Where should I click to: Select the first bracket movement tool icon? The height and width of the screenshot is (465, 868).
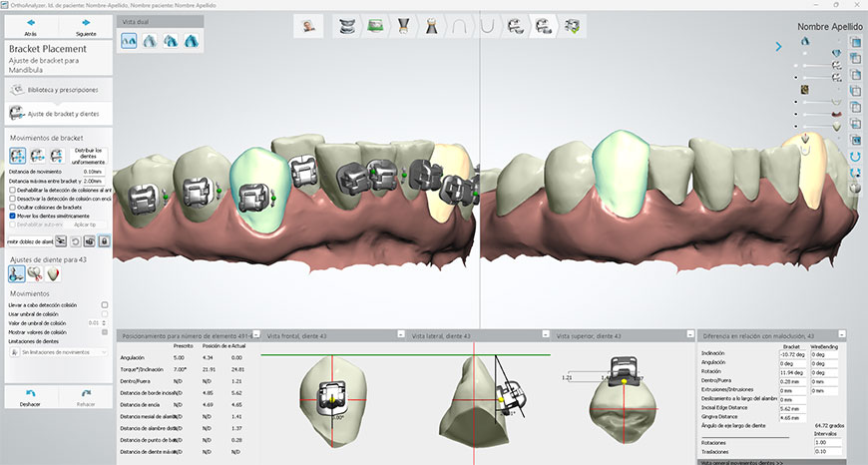(x=18, y=156)
